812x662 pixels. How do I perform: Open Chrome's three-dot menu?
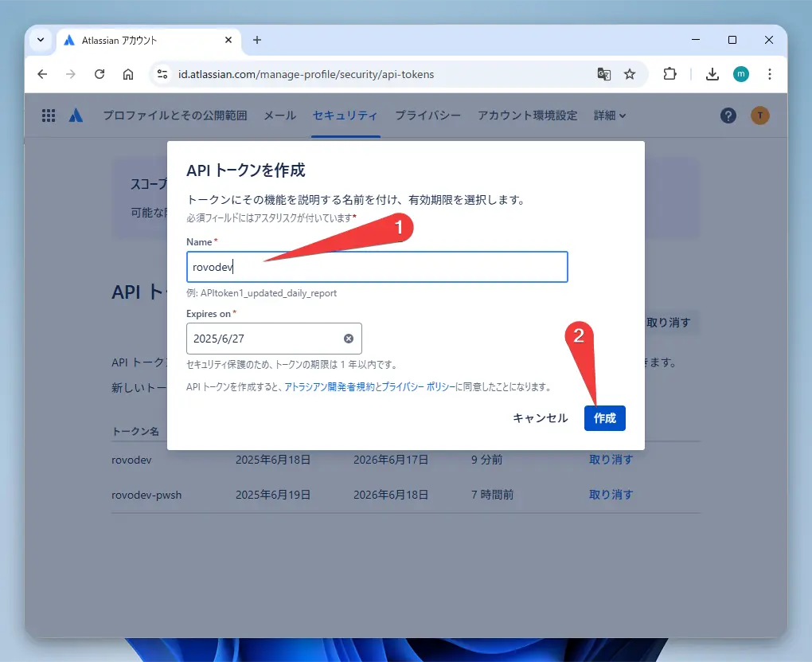pos(769,73)
